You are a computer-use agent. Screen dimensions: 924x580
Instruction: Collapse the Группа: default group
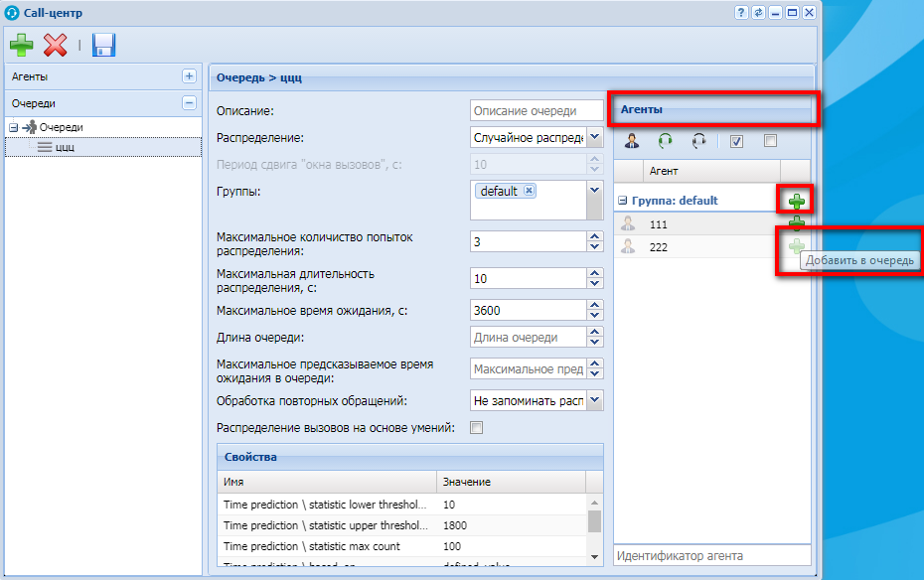[x=622, y=201]
